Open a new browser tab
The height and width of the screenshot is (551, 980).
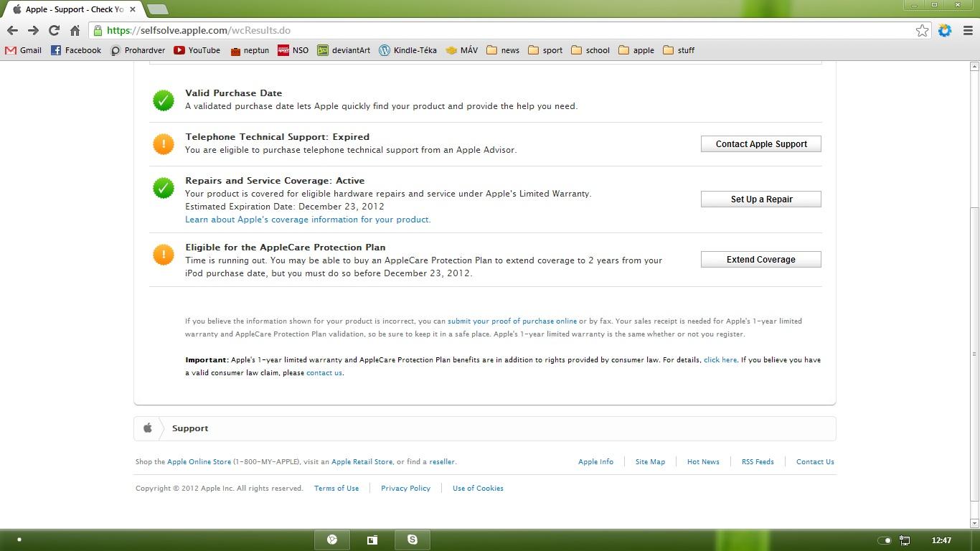(x=157, y=9)
